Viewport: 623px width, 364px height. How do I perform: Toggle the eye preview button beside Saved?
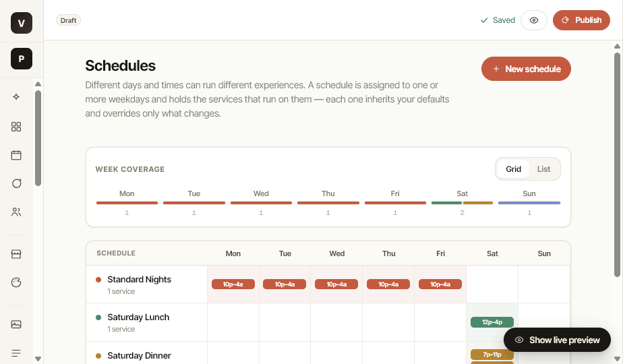(x=533, y=20)
